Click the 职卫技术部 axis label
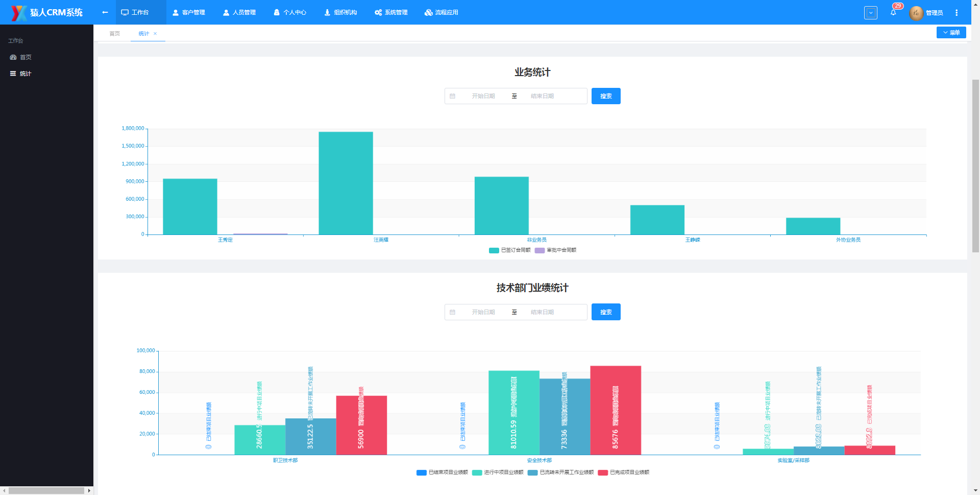Viewport: 980px width, 495px height. click(x=285, y=461)
